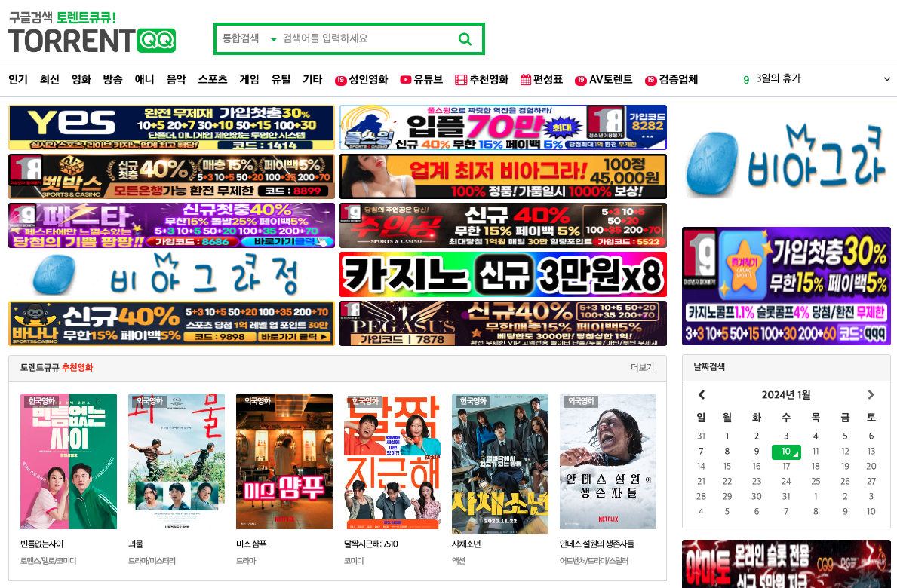Click the TorrentQQ logo
The width and height of the screenshot is (897, 588).
[x=92, y=32]
